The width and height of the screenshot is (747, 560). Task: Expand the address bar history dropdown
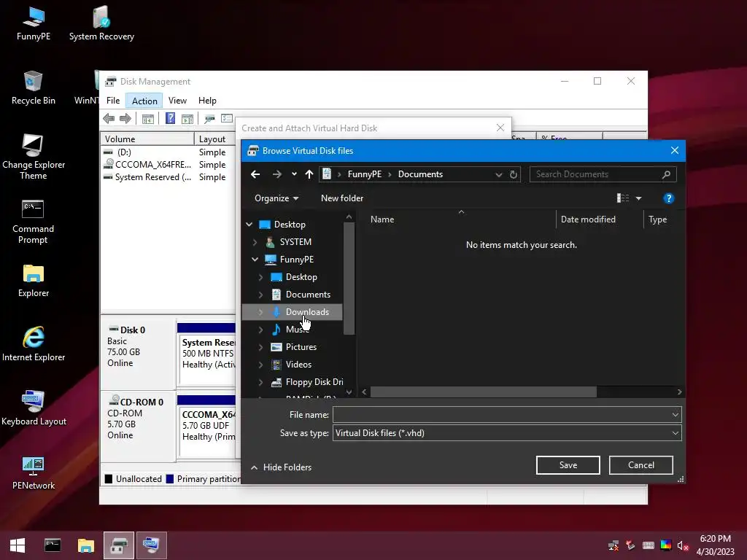point(499,174)
